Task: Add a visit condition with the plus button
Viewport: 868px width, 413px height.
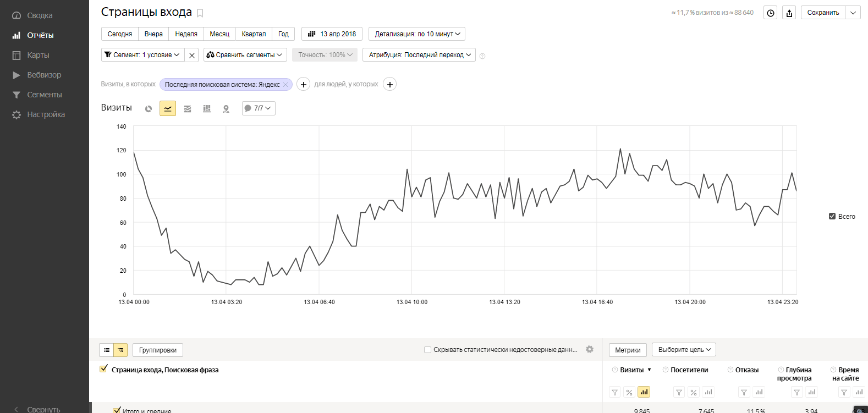Action: 304,84
